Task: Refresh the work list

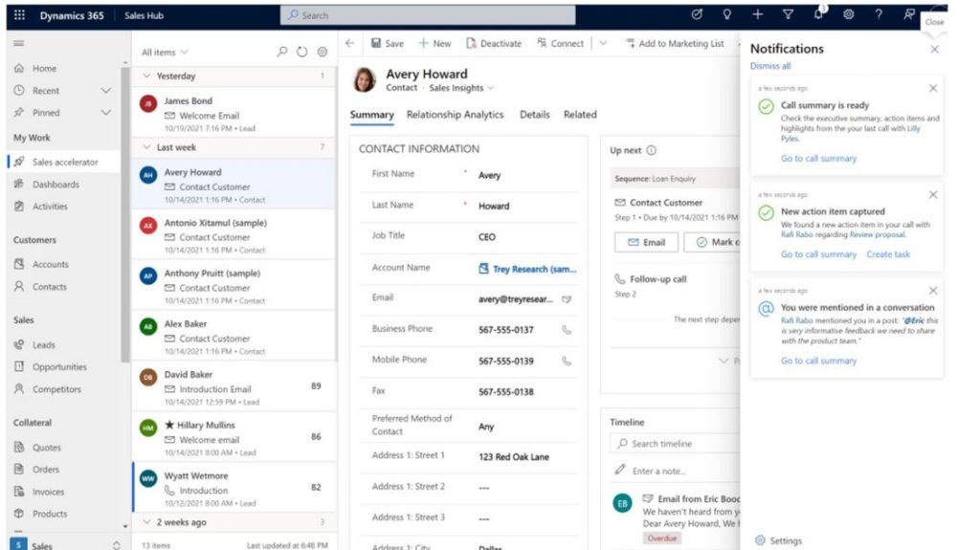Action: (x=302, y=52)
